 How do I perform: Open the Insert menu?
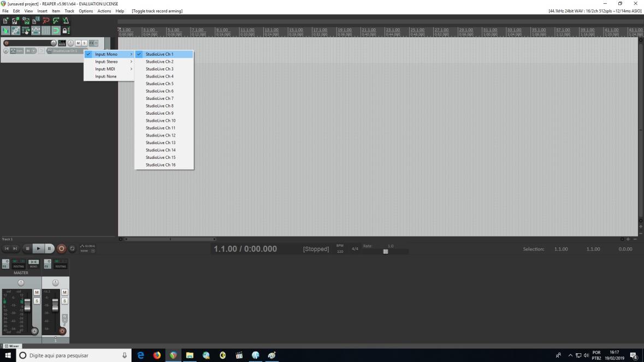42,11
